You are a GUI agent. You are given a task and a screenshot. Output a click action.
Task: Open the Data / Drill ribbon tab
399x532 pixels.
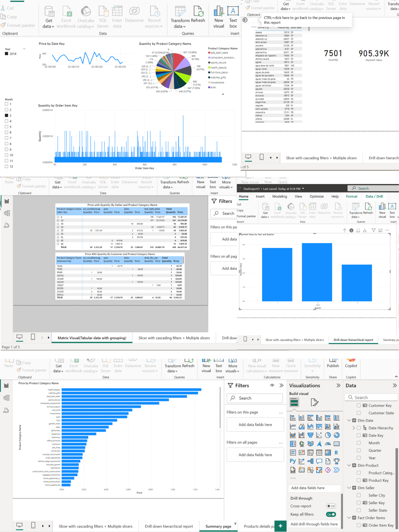pos(374,196)
